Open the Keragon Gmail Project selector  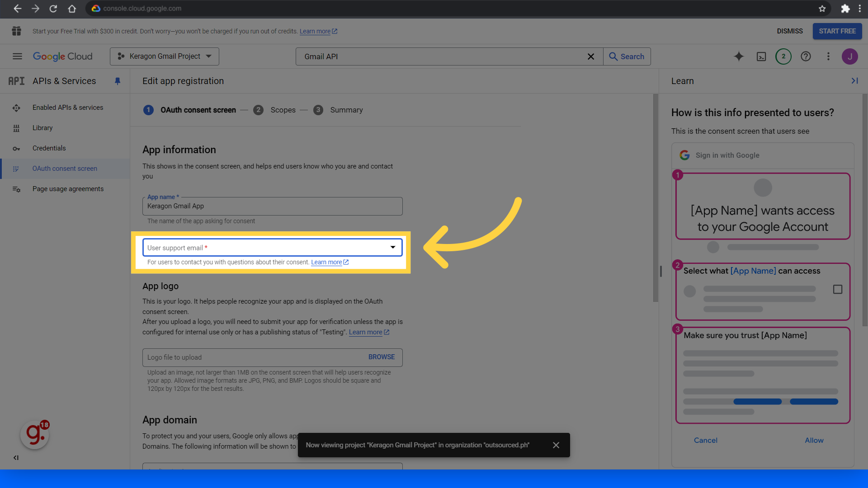point(165,56)
